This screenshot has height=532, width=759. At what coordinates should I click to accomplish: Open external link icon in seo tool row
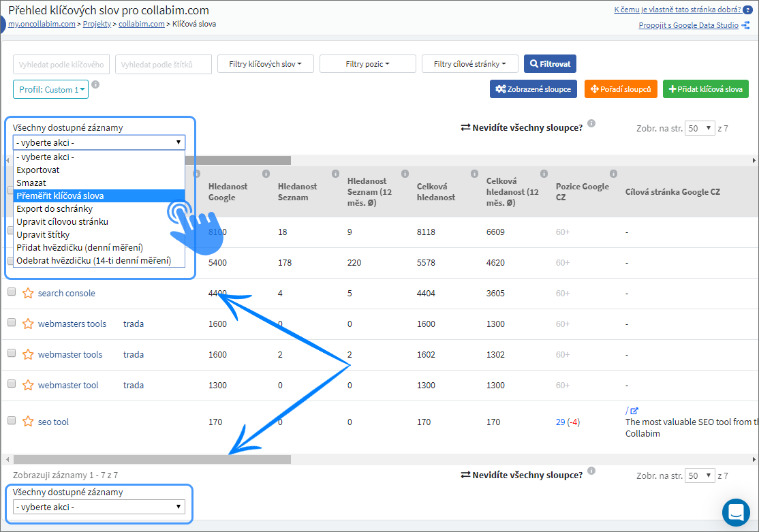point(634,411)
